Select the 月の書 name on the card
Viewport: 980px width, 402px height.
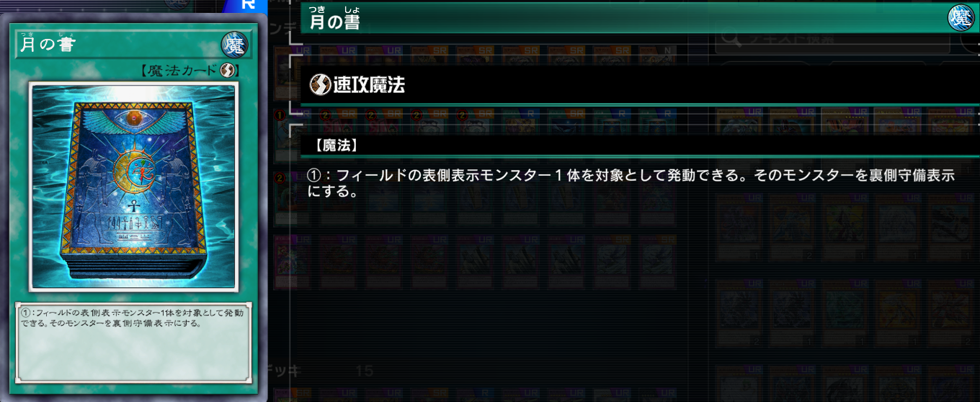[x=46, y=45]
